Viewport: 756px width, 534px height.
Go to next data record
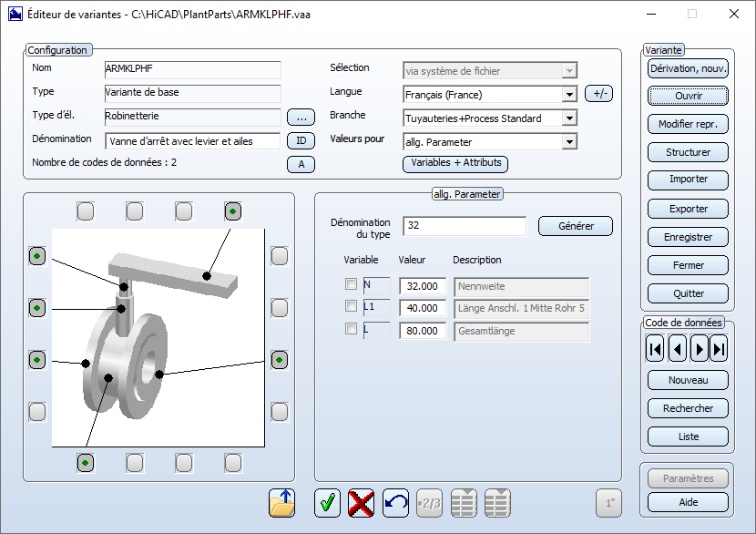click(699, 348)
